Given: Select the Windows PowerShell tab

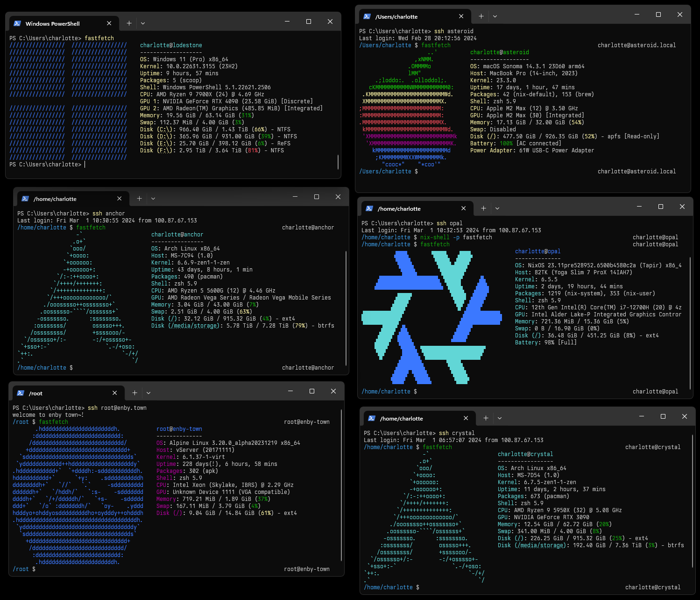Looking at the screenshot, I should 64,23.
